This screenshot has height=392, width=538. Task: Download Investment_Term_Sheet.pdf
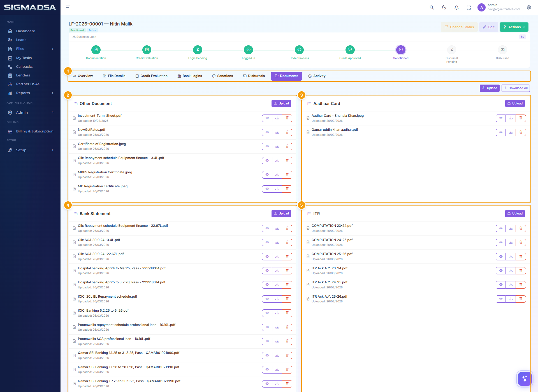[x=277, y=118]
